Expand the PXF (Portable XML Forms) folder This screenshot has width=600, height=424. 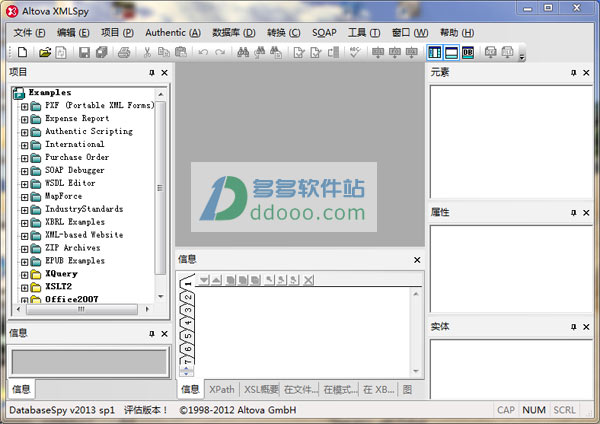24,106
